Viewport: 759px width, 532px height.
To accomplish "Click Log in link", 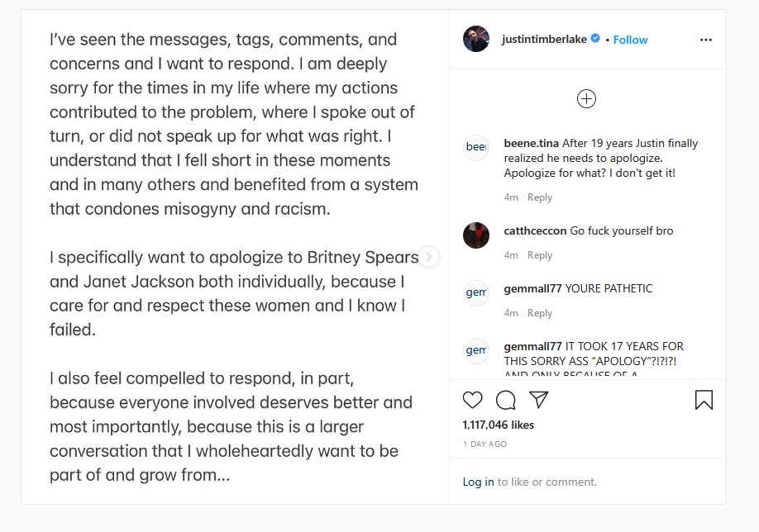I will point(478,482).
